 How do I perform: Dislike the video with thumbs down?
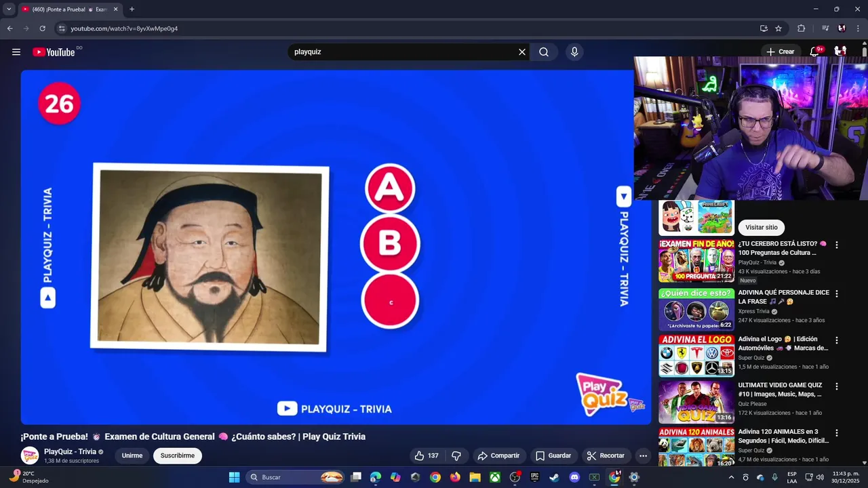coord(456,455)
